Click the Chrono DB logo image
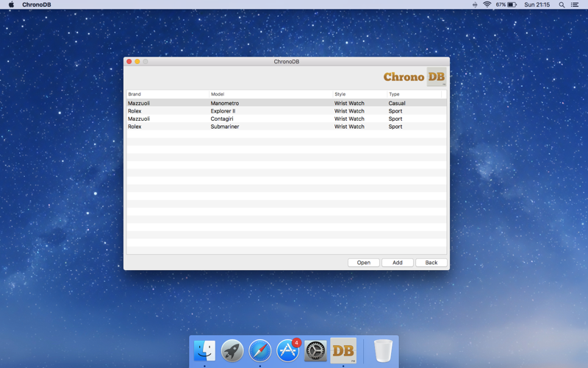 tap(415, 77)
